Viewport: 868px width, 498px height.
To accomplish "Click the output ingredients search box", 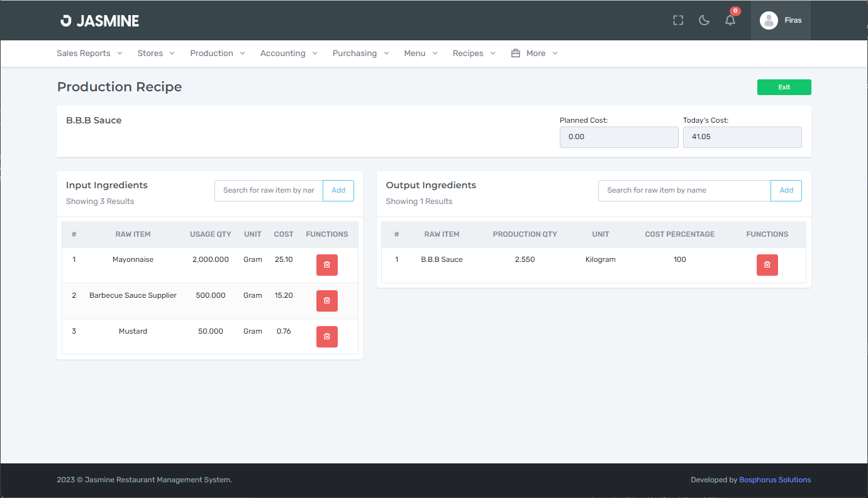I will coord(684,190).
